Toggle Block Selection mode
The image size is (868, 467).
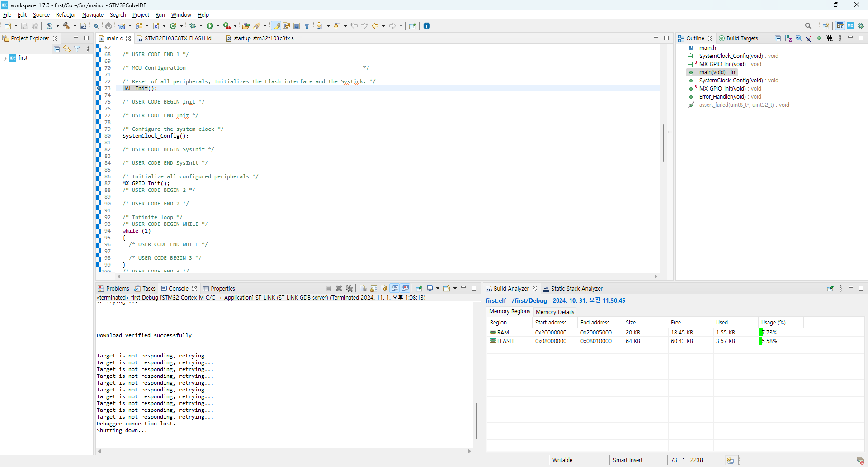[297, 26]
